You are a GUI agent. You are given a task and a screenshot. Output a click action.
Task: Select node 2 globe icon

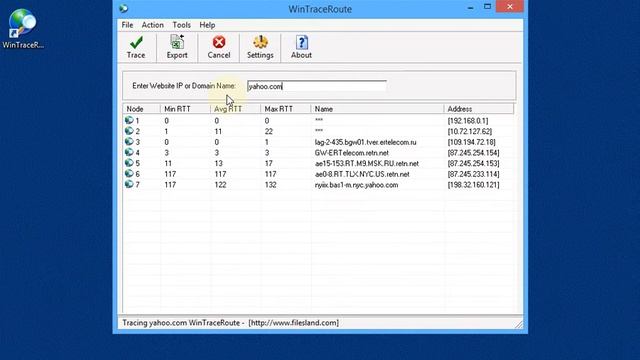[129, 131]
